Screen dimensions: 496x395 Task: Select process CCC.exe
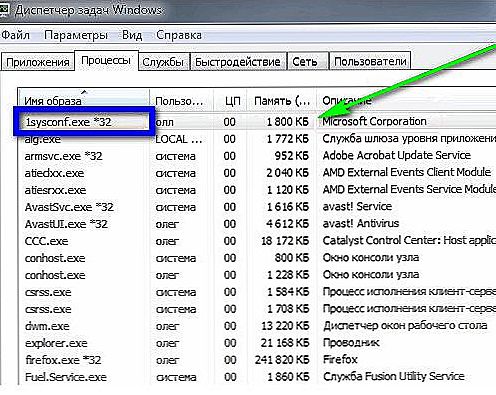point(46,241)
